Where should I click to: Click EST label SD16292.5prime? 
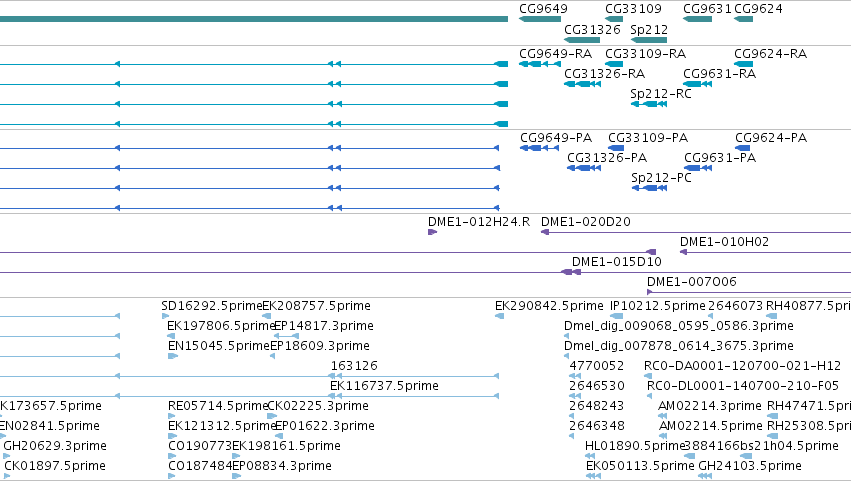(x=212, y=306)
